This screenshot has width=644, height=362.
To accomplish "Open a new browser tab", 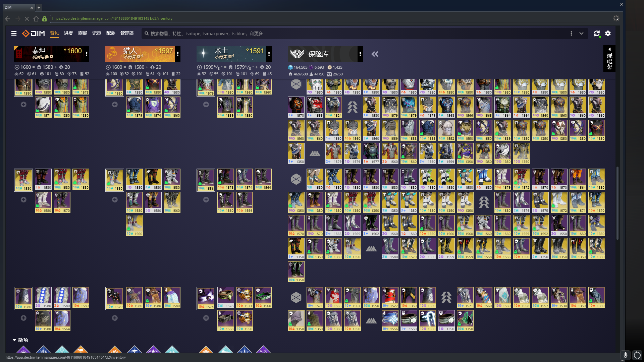I will [39, 7].
